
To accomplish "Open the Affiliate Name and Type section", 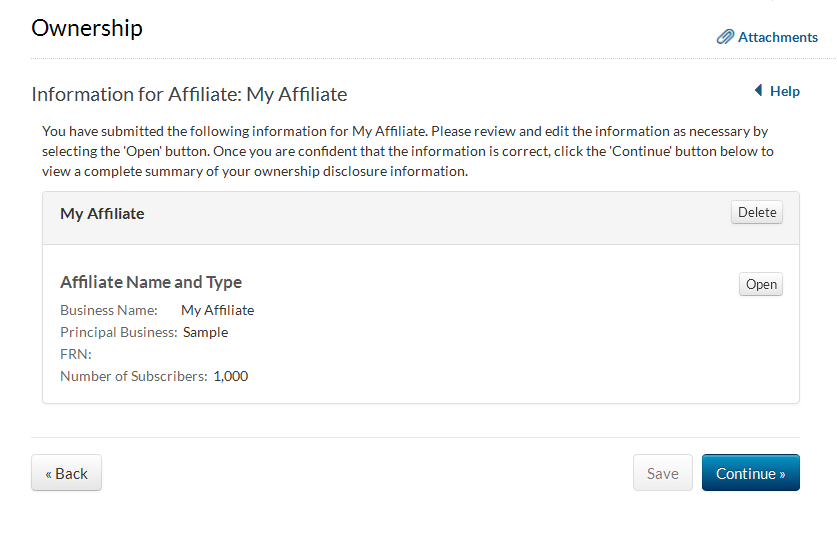I will coord(761,284).
